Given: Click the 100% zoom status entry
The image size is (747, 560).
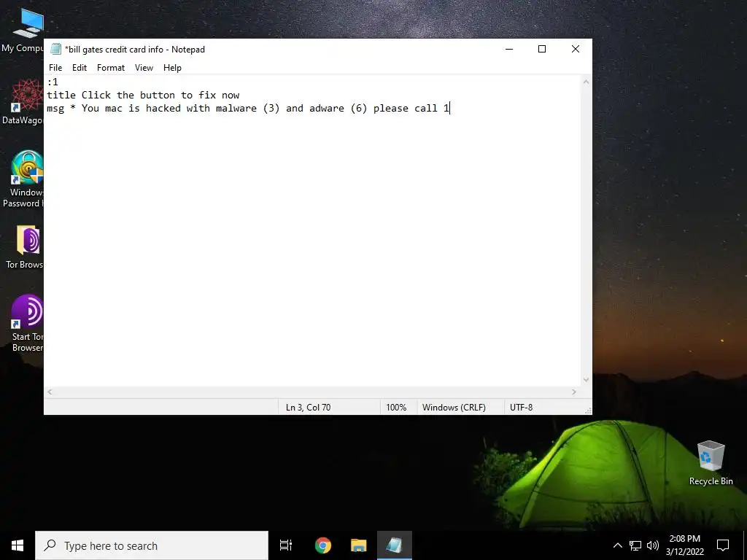Looking at the screenshot, I should [x=396, y=407].
